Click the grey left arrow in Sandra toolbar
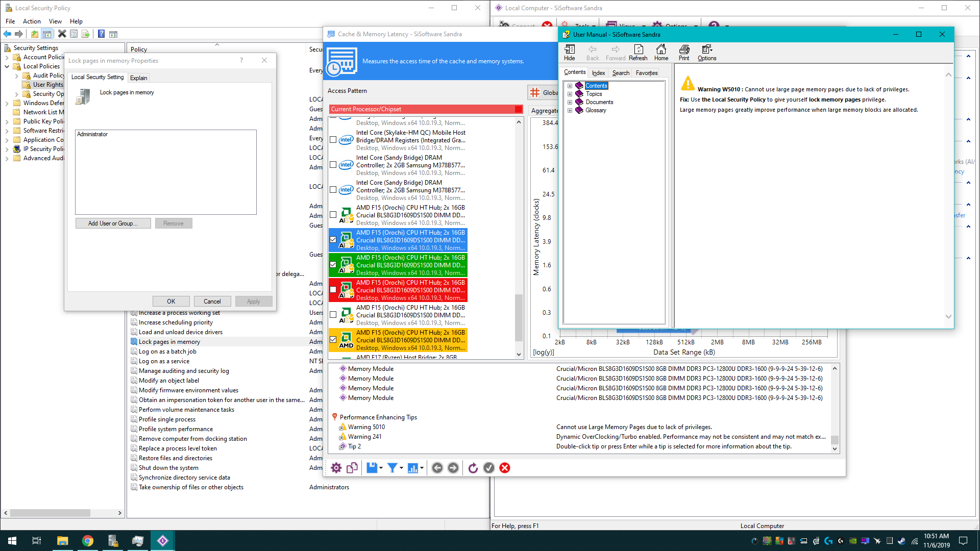The width and height of the screenshot is (980, 551). point(437,468)
